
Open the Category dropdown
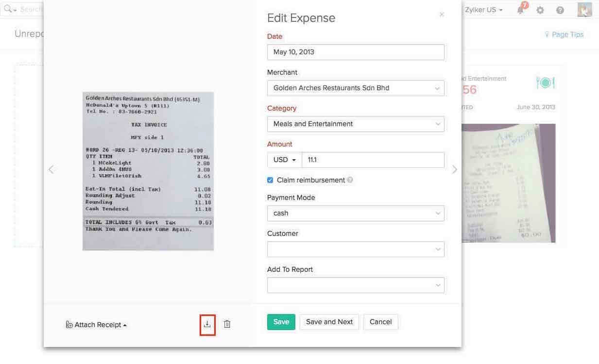(x=356, y=124)
